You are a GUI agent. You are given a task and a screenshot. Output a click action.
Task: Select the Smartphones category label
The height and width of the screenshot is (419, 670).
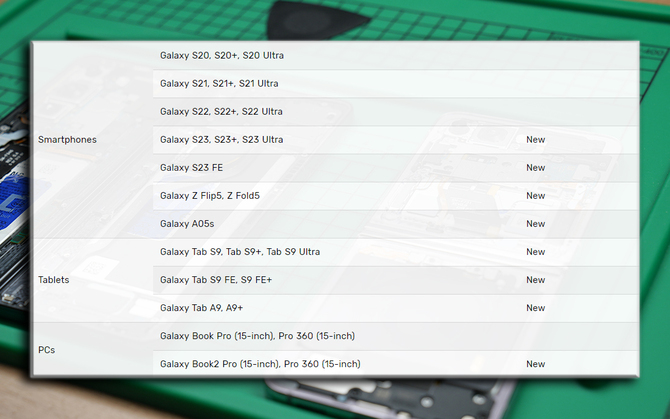67,140
